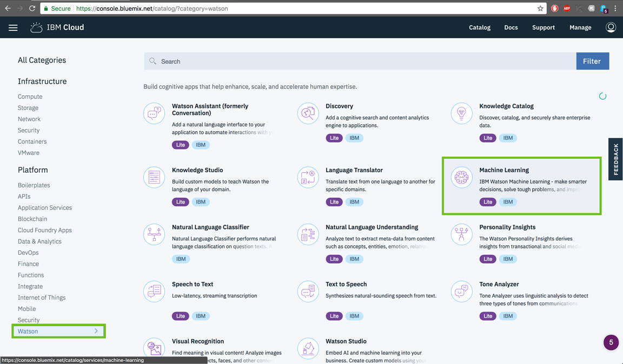Select the Compute category

(30, 97)
